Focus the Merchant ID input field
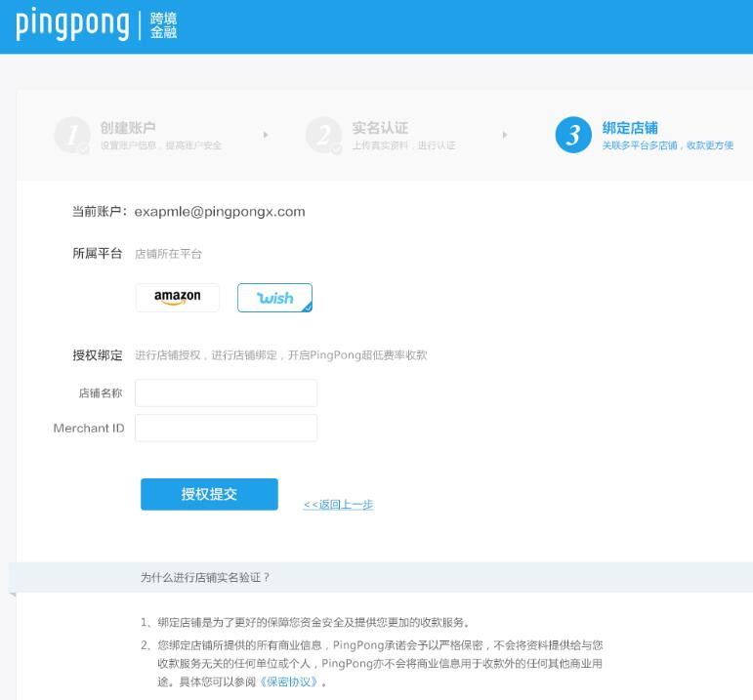 click(x=227, y=428)
